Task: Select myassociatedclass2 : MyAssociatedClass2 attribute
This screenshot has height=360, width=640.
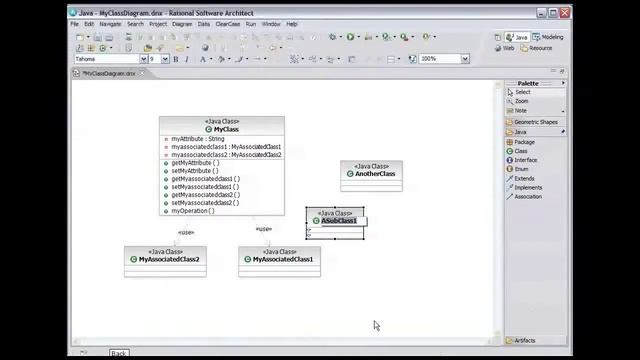Action: click(226, 155)
